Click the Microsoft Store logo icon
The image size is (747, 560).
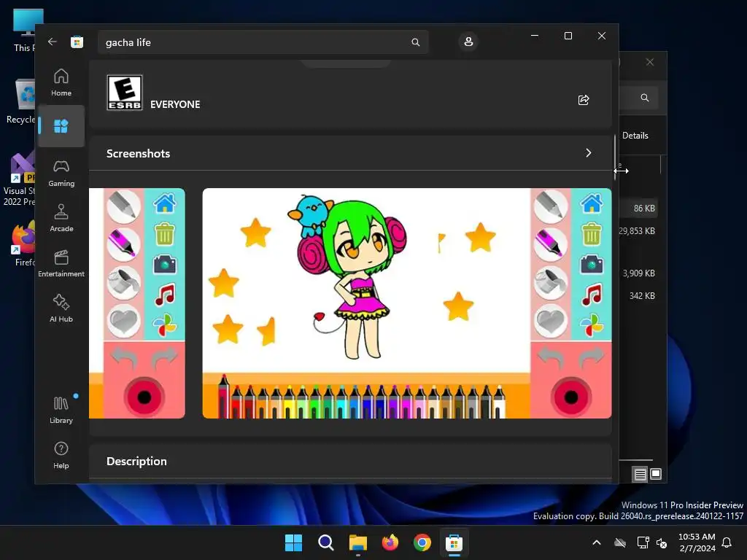(77, 42)
